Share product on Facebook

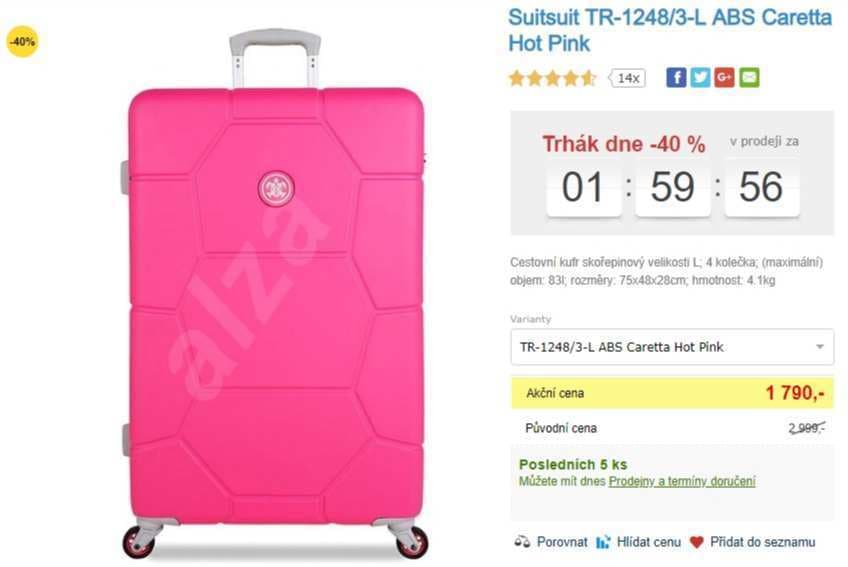tap(675, 78)
